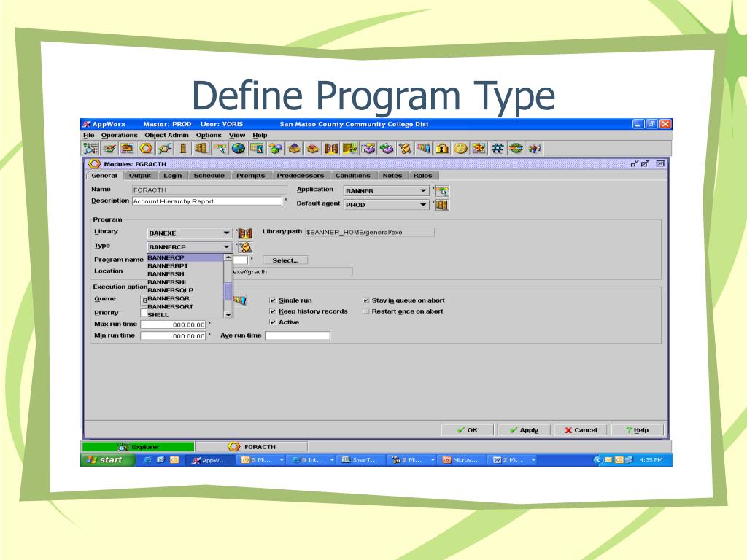Click the colored queue bars toolbar icon
The height and width of the screenshot is (560, 747).
coord(424,149)
